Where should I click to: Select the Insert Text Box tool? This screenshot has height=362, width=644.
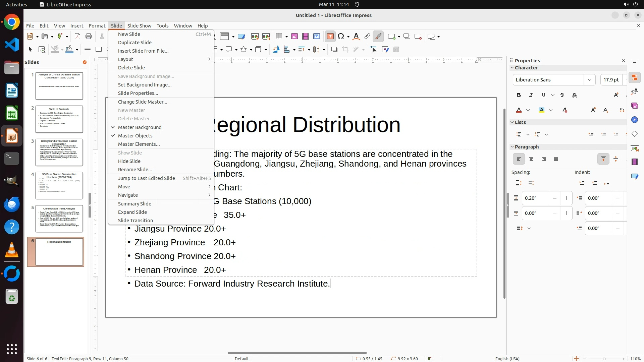330,37
